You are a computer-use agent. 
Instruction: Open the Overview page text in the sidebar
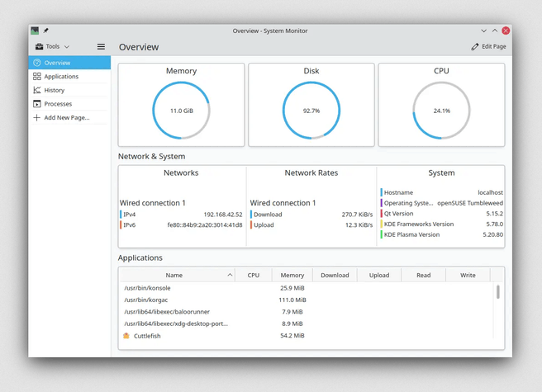click(57, 63)
